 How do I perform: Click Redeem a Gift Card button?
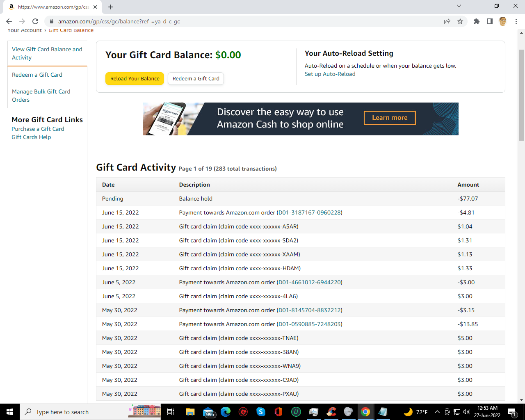tap(196, 78)
